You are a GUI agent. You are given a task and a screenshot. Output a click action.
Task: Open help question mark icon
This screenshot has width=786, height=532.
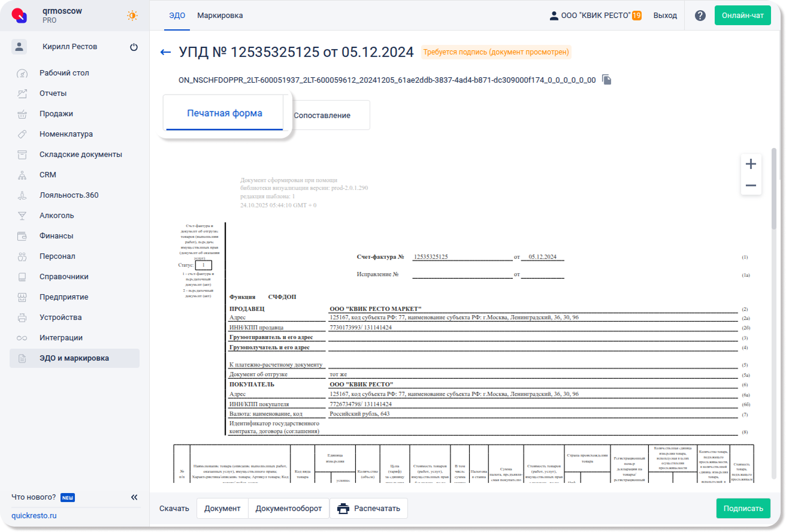[700, 16]
